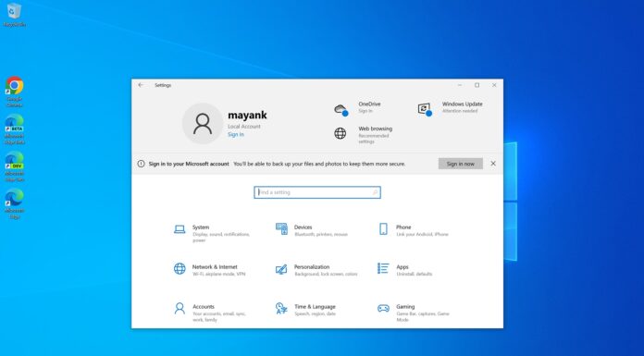644x356 pixels.
Task: Click the Settings window title text
Action: click(163, 85)
